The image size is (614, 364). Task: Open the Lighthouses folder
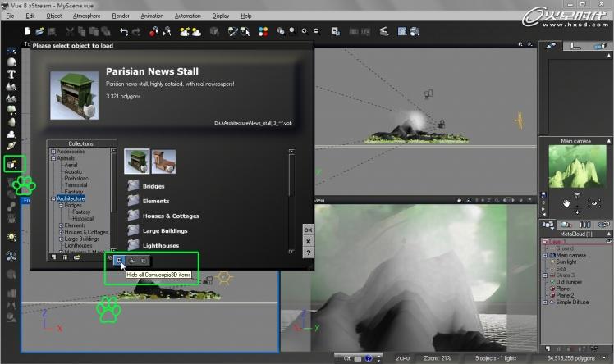[x=153, y=245]
